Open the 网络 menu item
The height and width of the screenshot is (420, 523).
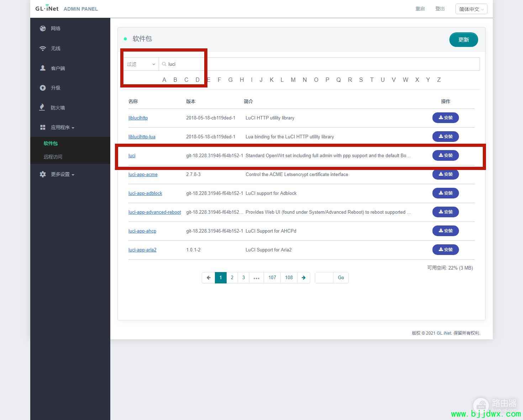[56, 28]
